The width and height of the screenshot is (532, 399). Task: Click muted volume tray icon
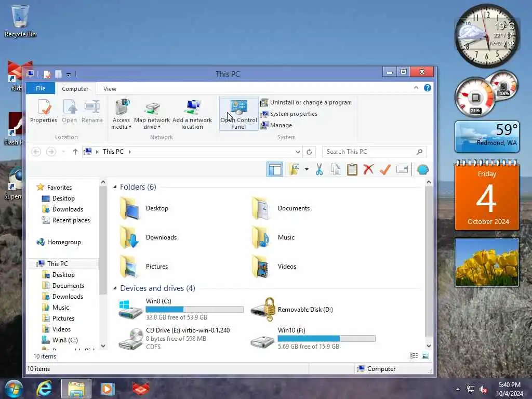coord(483,390)
